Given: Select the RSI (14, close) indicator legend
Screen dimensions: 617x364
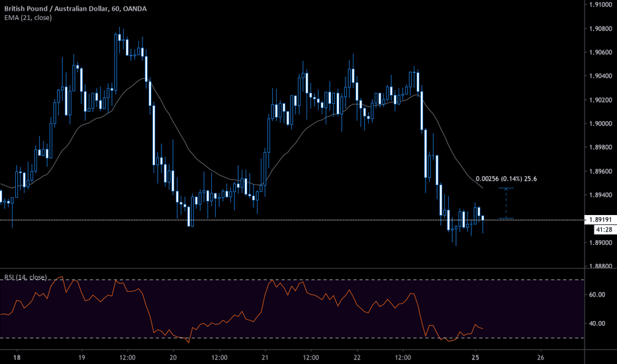Looking at the screenshot, I should (26, 277).
